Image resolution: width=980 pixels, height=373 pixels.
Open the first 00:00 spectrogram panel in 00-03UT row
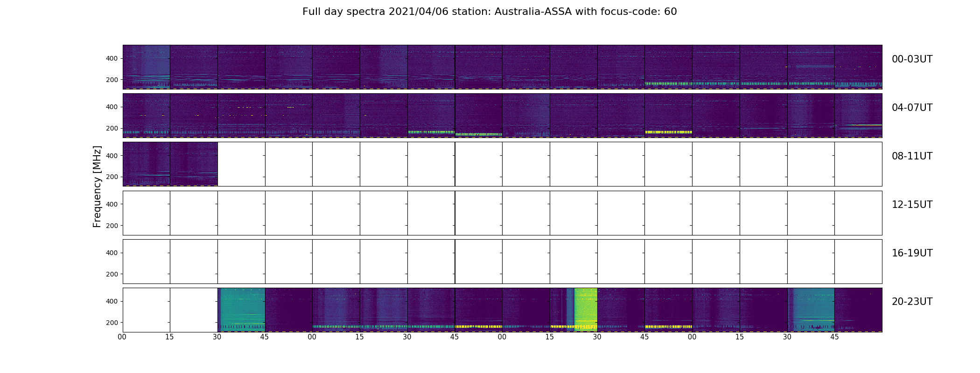147,67
